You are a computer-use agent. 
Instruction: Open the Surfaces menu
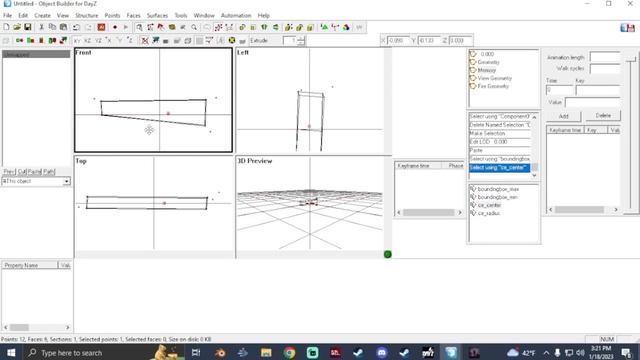(157, 15)
